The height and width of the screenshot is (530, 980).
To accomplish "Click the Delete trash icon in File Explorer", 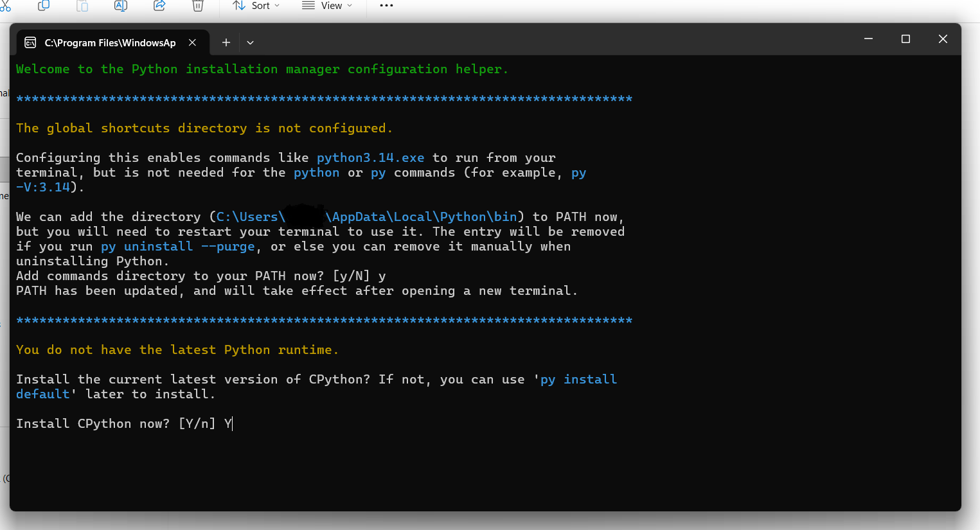I will [x=198, y=5].
